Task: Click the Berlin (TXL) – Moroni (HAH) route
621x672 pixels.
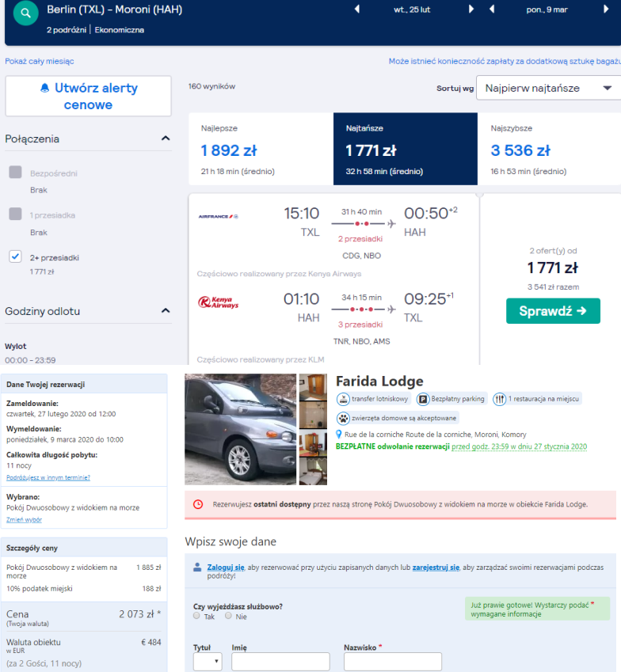Action: point(115,9)
